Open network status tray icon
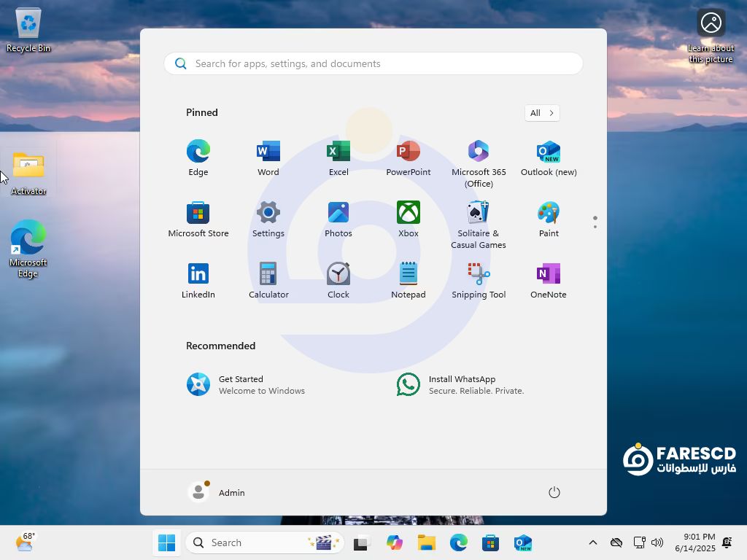 [x=639, y=542]
